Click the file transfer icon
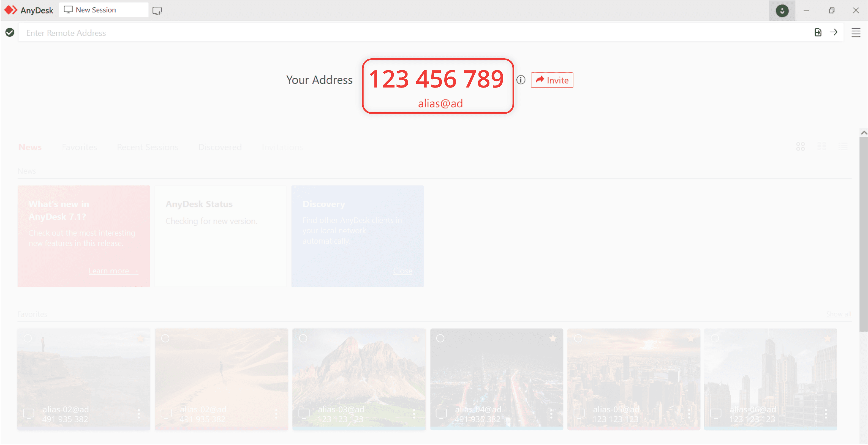The image size is (868, 445). pos(818,32)
